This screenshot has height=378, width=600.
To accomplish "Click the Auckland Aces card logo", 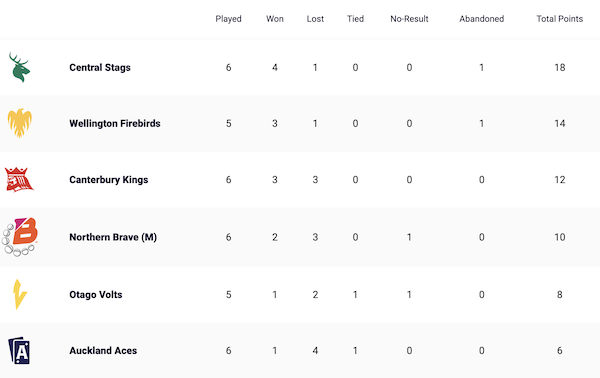I will point(19,350).
